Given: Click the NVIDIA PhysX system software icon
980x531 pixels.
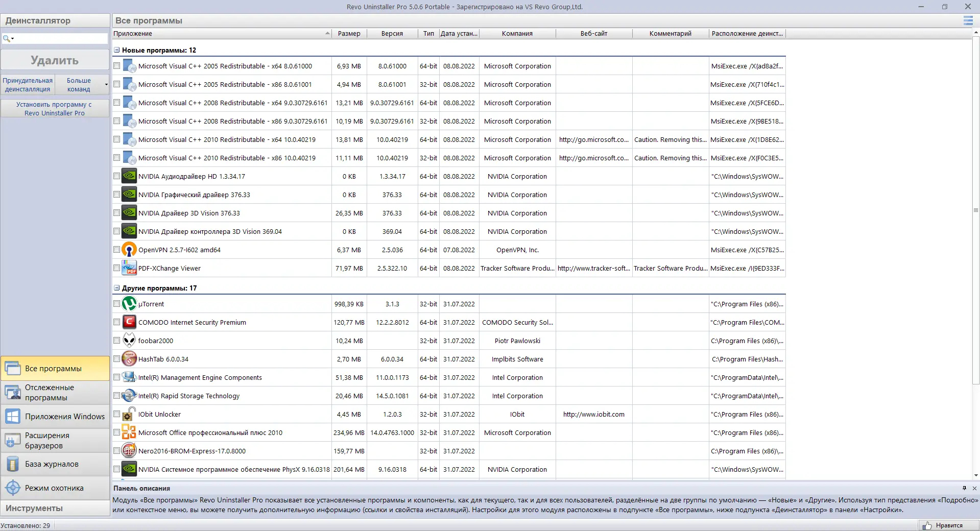Looking at the screenshot, I should 129,469.
